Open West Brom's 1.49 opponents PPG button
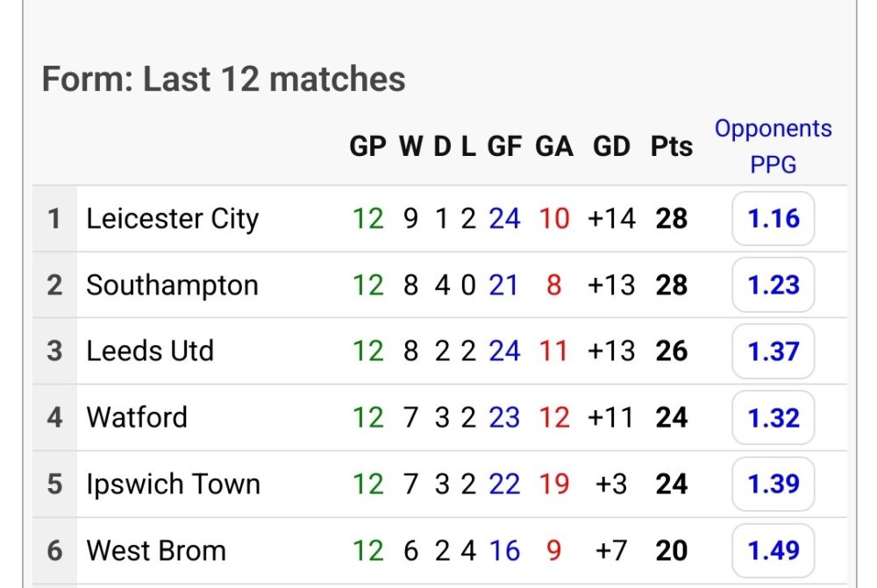 [x=773, y=551]
